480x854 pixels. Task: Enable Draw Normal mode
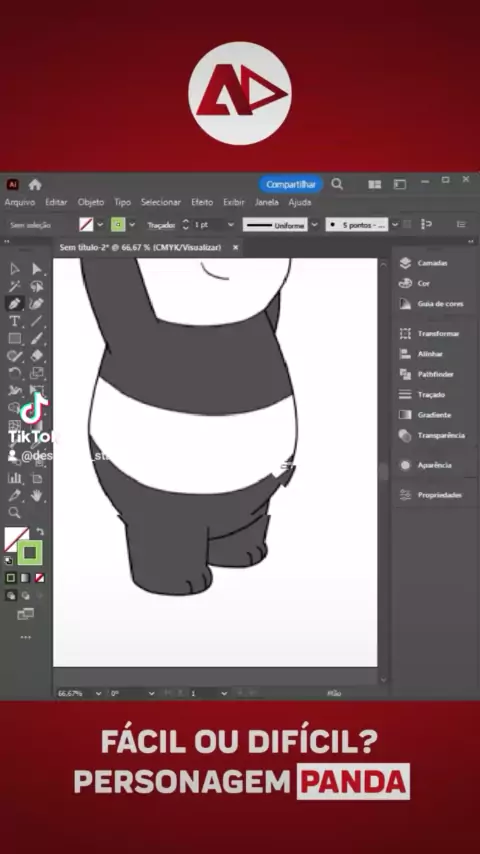[11, 596]
